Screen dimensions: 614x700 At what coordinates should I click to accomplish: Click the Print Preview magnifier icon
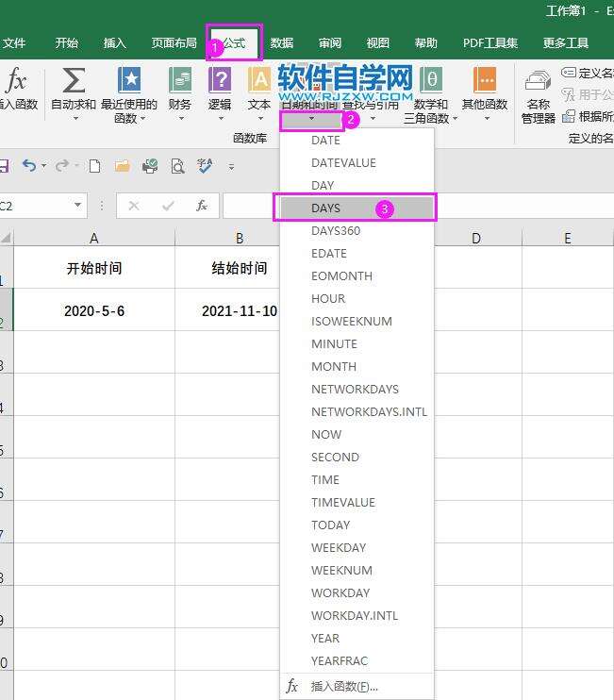tap(177, 166)
